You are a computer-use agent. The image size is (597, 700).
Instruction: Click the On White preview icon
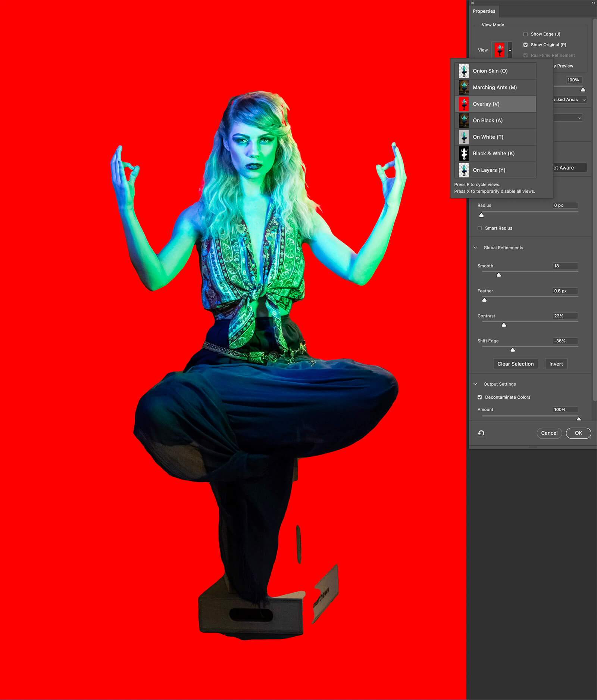point(463,137)
